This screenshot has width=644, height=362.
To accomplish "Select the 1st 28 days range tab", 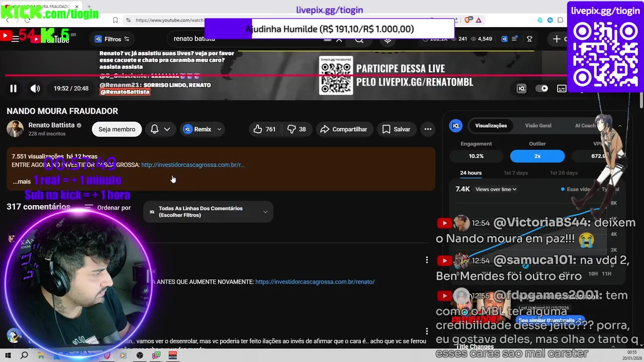I will tap(563, 173).
